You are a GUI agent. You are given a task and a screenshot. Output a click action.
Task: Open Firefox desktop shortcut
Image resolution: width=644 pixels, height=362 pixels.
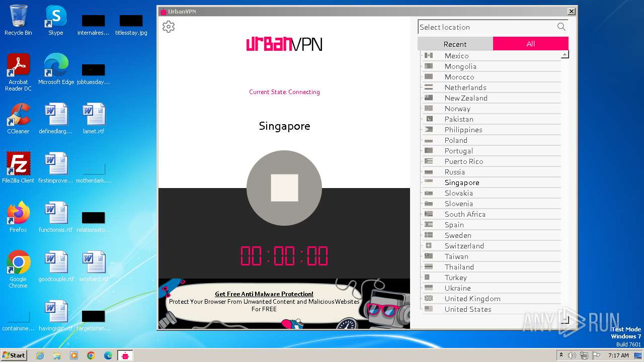click(18, 217)
